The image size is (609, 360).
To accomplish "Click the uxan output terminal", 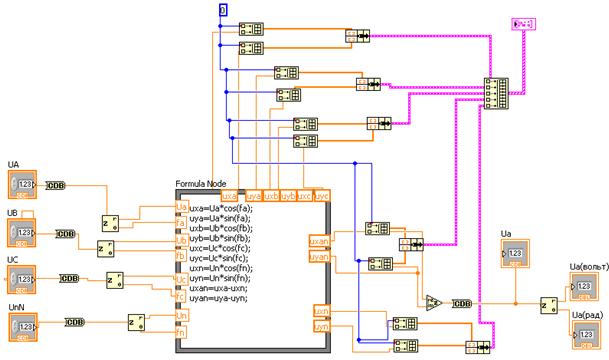I will pos(319,241).
